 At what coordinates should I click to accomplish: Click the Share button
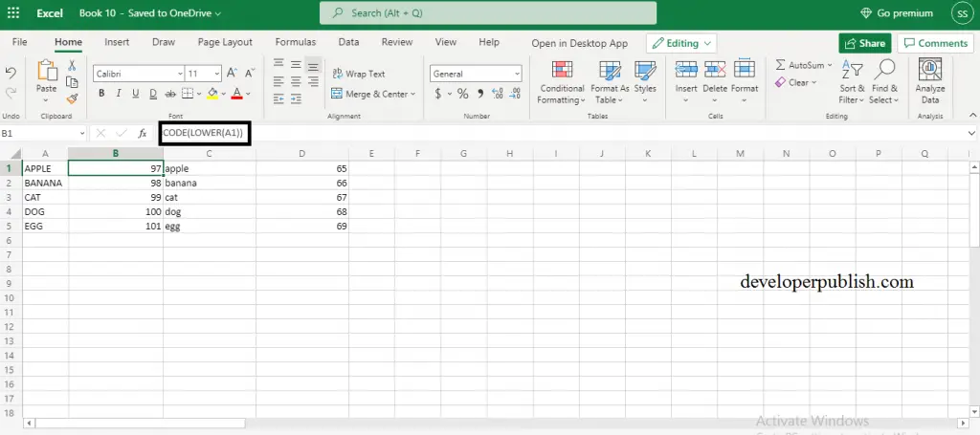coord(865,43)
